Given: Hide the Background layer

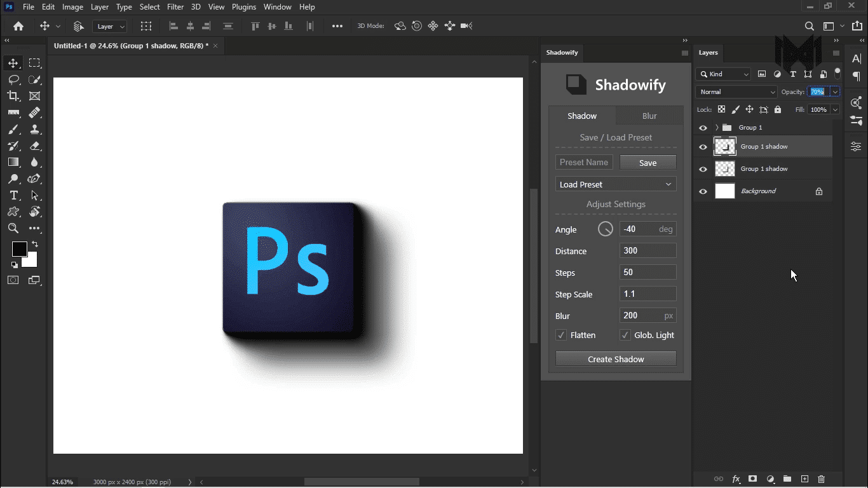Looking at the screenshot, I should [x=703, y=191].
